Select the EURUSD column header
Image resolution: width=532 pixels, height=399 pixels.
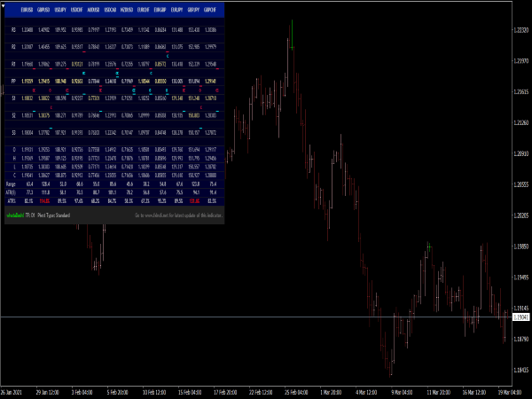(27, 10)
